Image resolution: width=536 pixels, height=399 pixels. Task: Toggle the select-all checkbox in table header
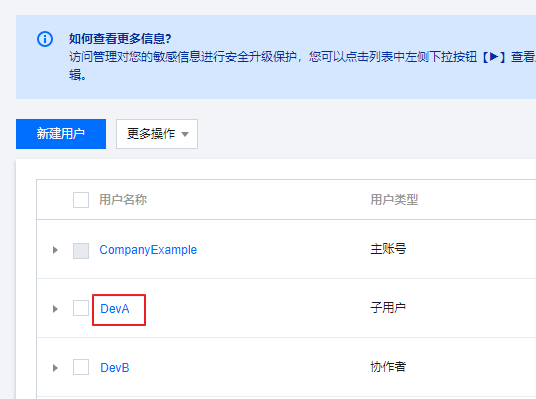click(x=81, y=200)
